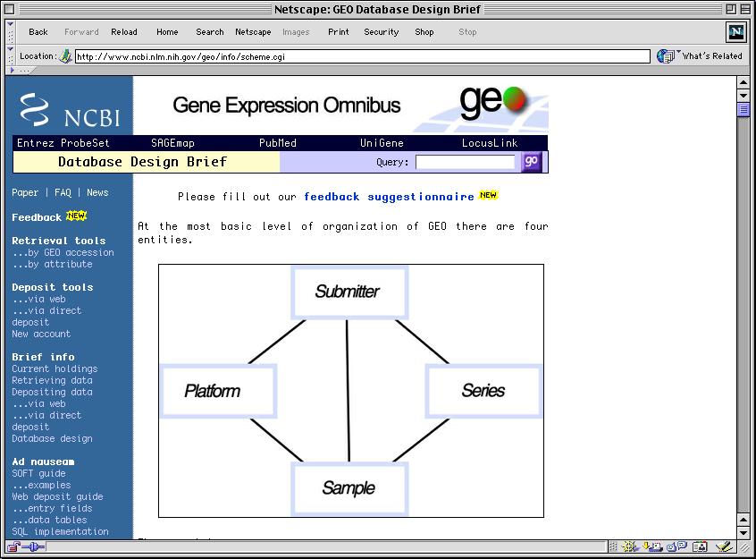This screenshot has height=559, width=756.
Task: Open data tables sidebar link
Action: click(50, 520)
